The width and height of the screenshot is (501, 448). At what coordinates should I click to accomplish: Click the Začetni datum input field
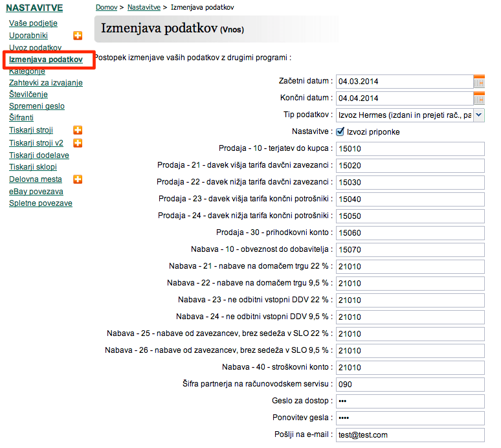click(405, 82)
